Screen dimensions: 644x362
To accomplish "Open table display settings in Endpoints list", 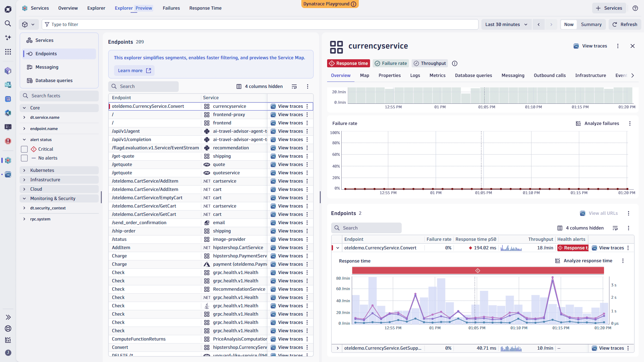I will tap(294, 86).
